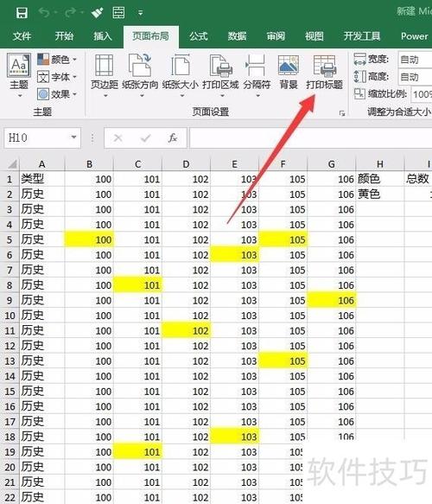Click yellow cell D11 with 102
The image size is (432, 504).
point(187,331)
